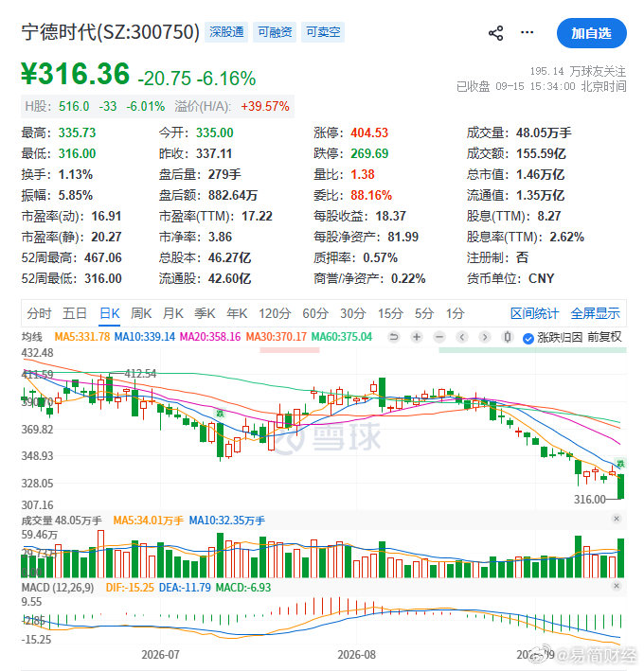Click the 2026-08 date axis label
Viewport: 644px width, 671px height.
tap(356, 655)
